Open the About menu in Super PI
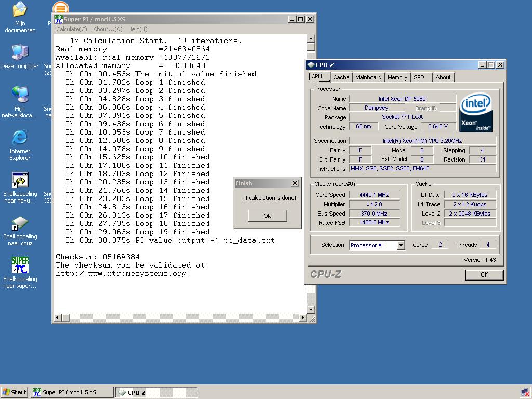 point(108,29)
